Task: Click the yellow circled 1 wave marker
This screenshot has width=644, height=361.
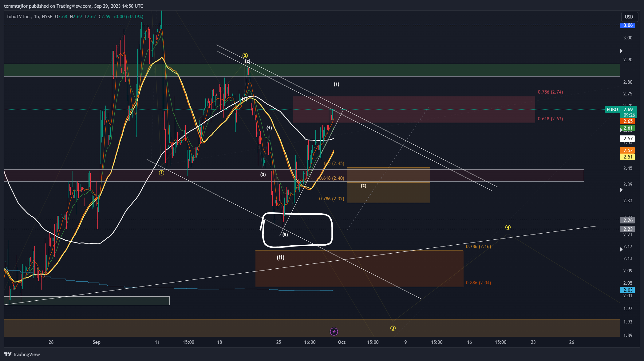Action: pyautogui.click(x=161, y=173)
